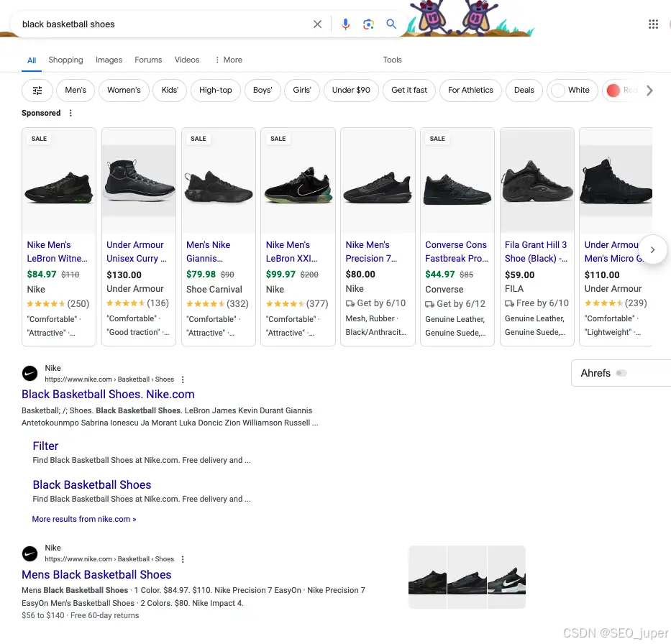This screenshot has height=644, width=671.
Task: Open Black Basketball Shoes. Nike.com result
Action: pos(109,395)
